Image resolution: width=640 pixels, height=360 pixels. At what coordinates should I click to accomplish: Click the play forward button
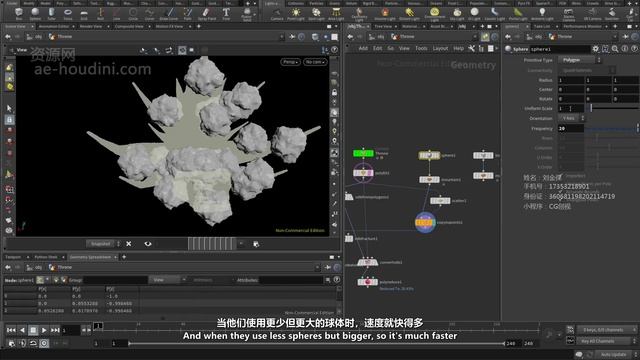click(44, 330)
